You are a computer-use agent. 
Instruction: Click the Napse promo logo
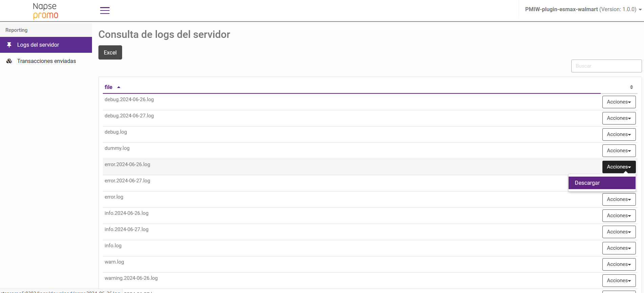45,11
